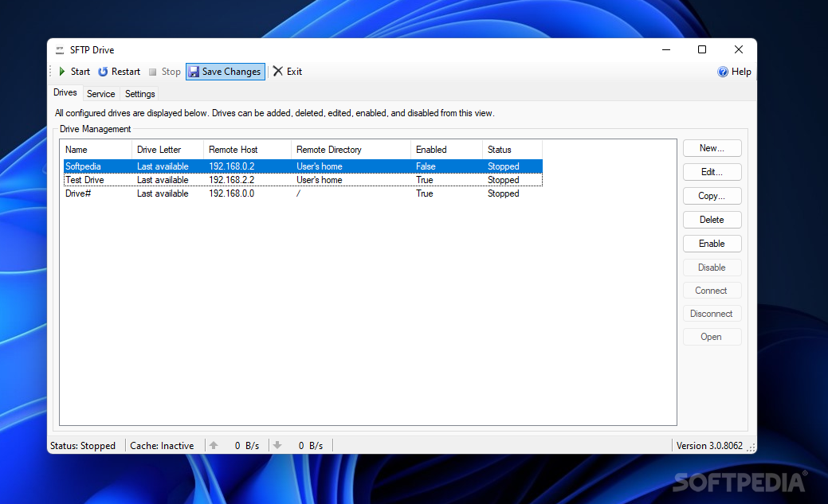Open the Settings tab
The height and width of the screenshot is (504, 828).
tap(140, 93)
